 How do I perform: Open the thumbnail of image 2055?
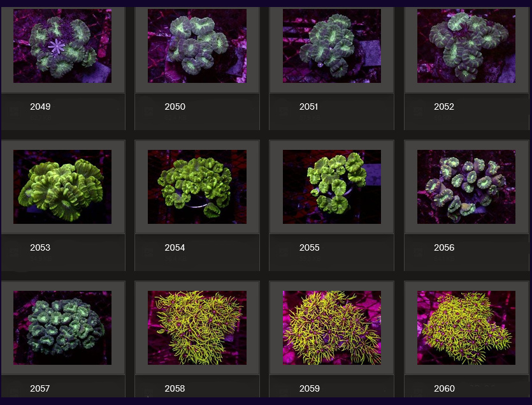pos(332,187)
